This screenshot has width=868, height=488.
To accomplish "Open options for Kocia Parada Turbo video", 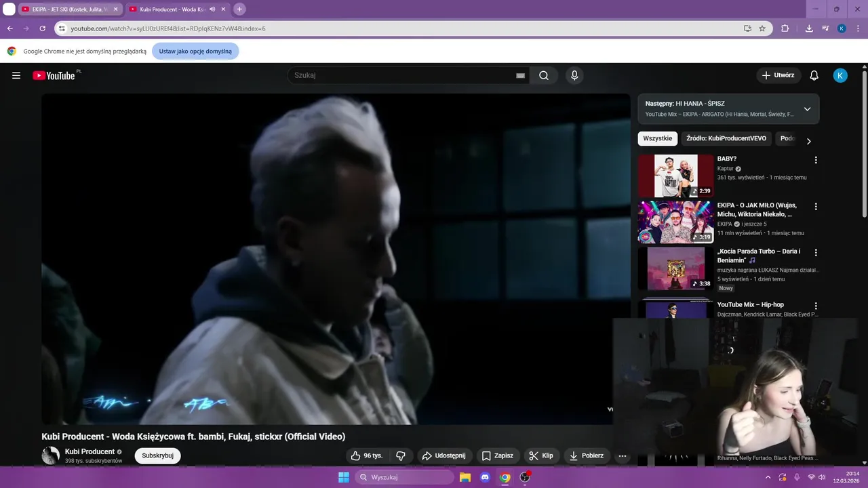I will [x=816, y=252].
